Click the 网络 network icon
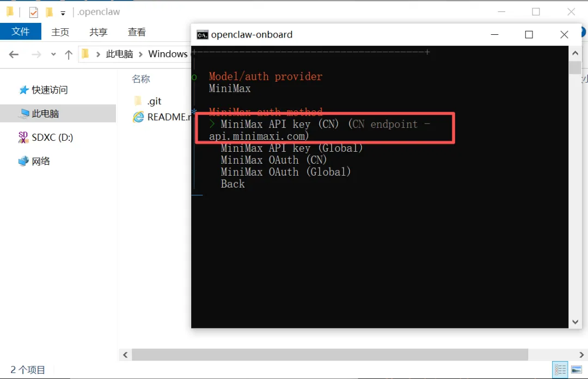This screenshot has height=379, width=588. (23, 161)
